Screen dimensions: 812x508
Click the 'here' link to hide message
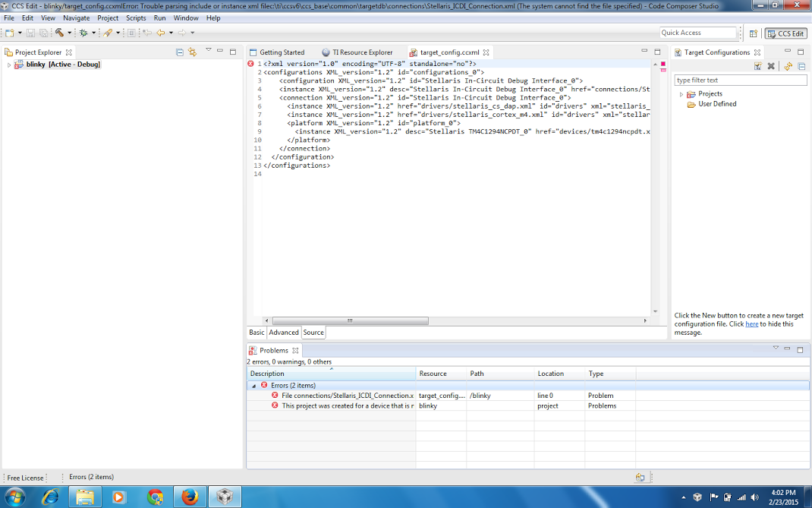(x=751, y=324)
